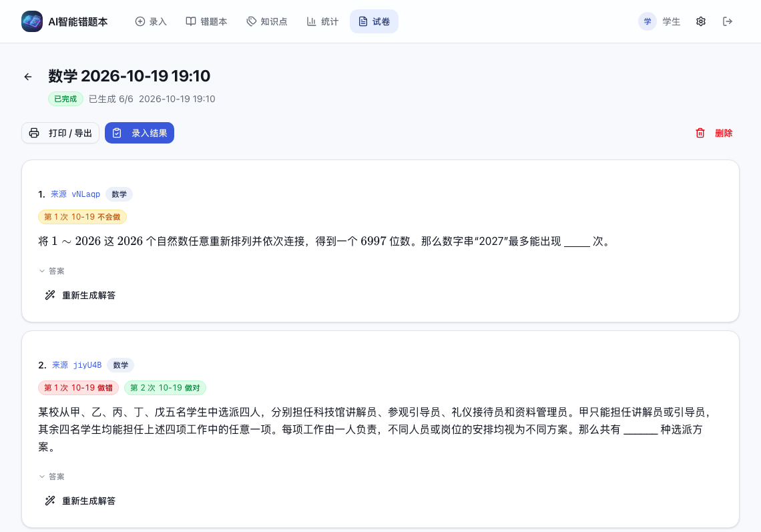761x532 pixels.
Task: Click the 数学 tag on question 2
Action: 120,365
